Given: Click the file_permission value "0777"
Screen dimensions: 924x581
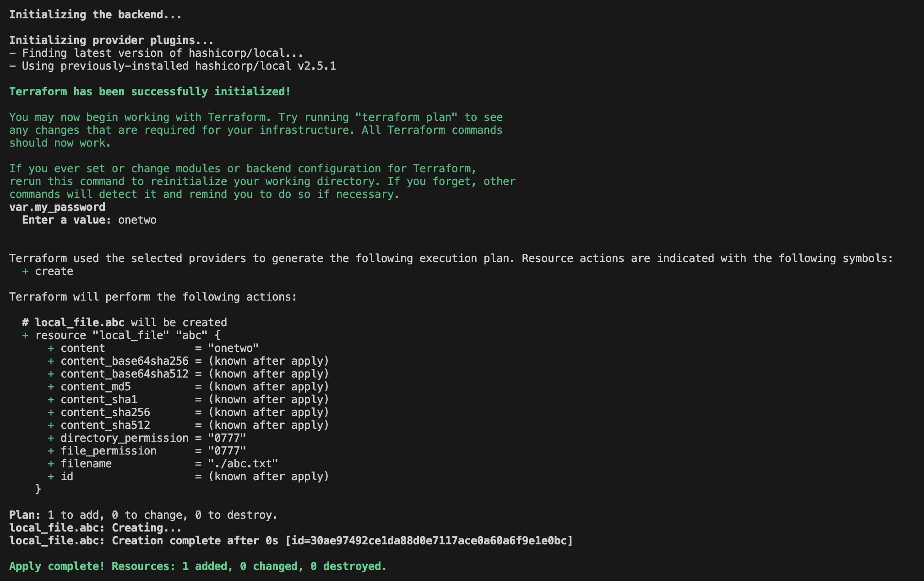Looking at the screenshot, I should [227, 451].
